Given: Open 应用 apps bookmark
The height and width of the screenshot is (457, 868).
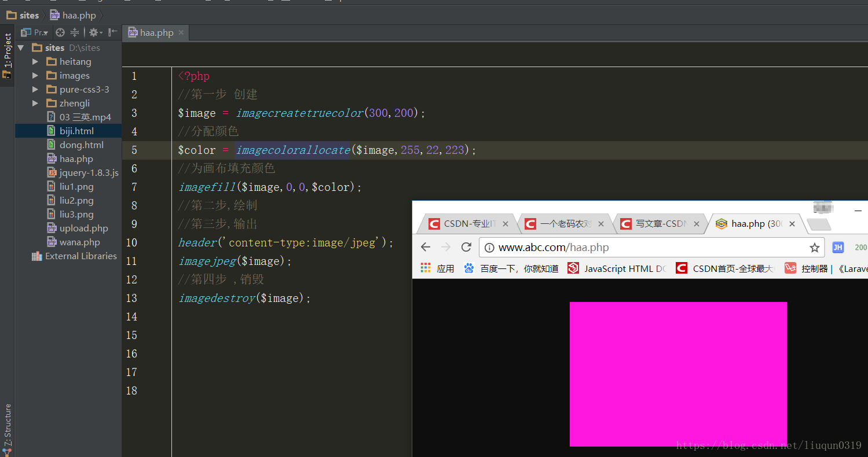Looking at the screenshot, I should [437, 268].
